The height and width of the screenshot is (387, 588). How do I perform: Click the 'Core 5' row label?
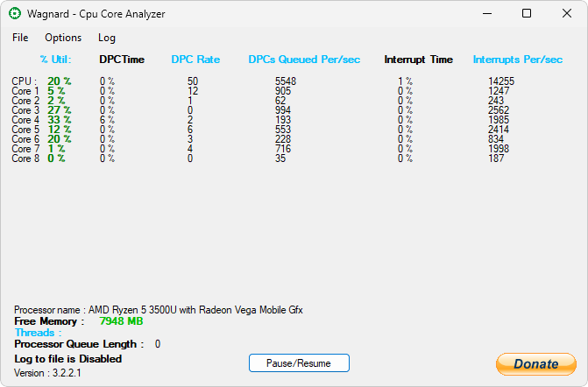pyautogui.click(x=25, y=130)
